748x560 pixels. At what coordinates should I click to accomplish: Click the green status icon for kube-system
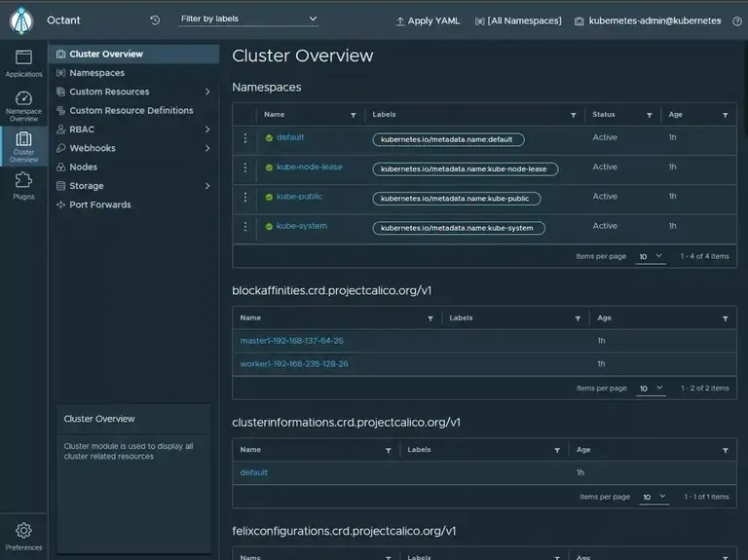269,227
